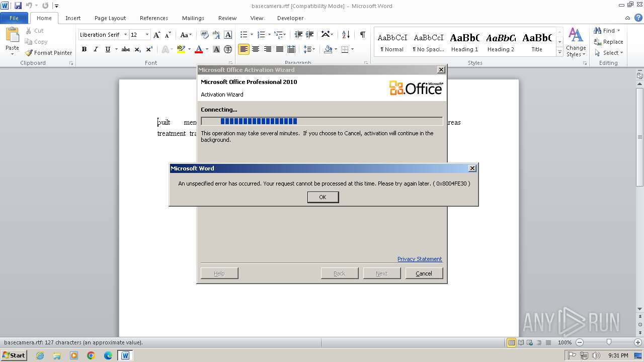The width and height of the screenshot is (644, 362).
Task: Close the Microsoft Word error dialog
Action: [x=472, y=168]
